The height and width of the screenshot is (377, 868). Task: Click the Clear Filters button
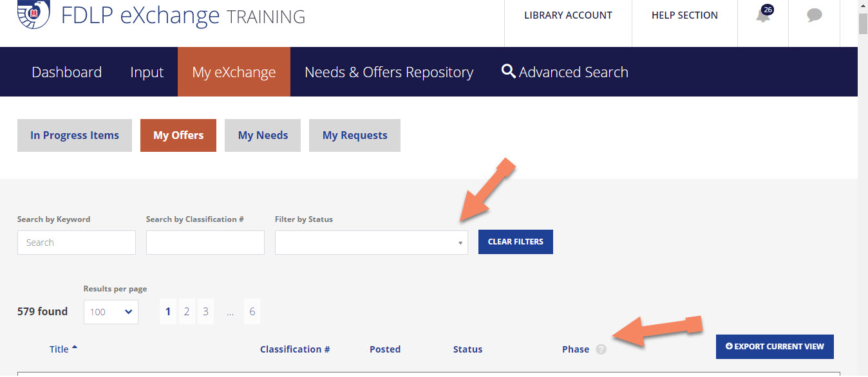(516, 242)
